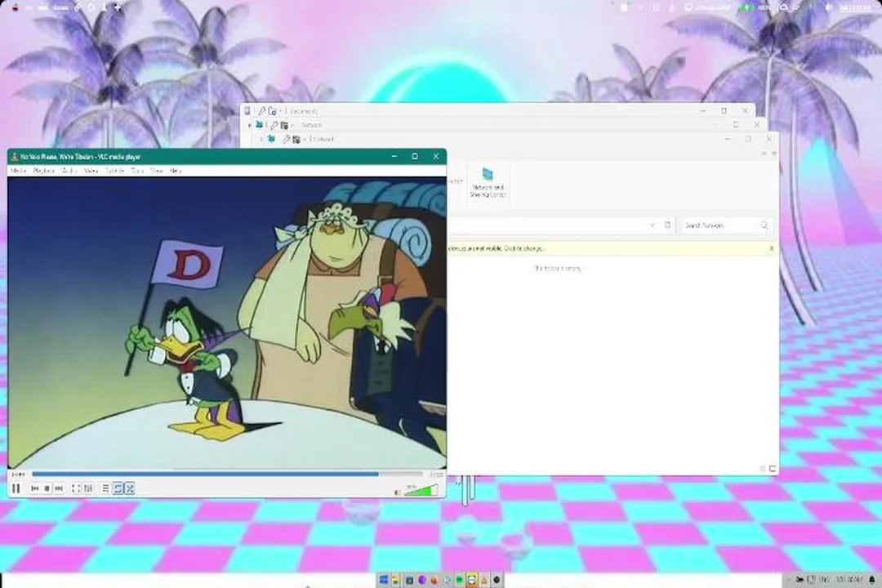This screenshot has height=588, width=882.
Task: Click the search magnifier in Network window
Action: point(764,225)
